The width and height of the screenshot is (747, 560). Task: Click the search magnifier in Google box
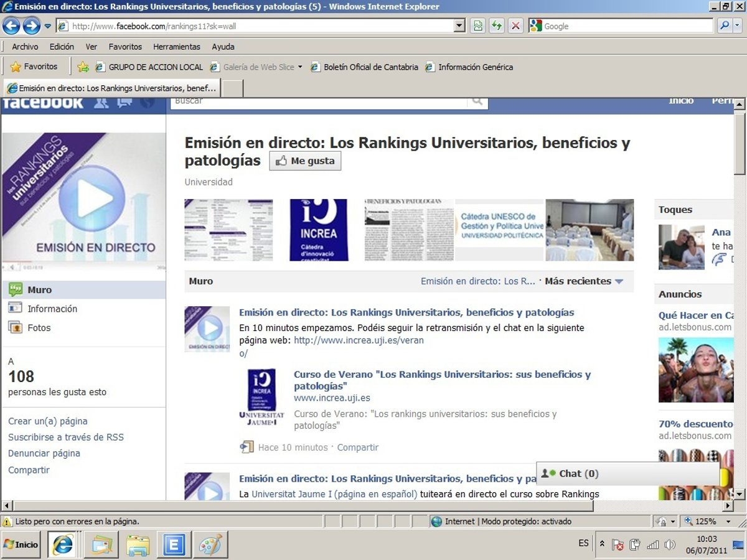[724, 26]
